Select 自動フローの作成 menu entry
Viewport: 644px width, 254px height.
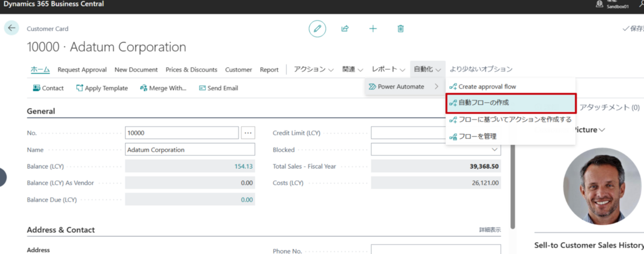(511, 103)
